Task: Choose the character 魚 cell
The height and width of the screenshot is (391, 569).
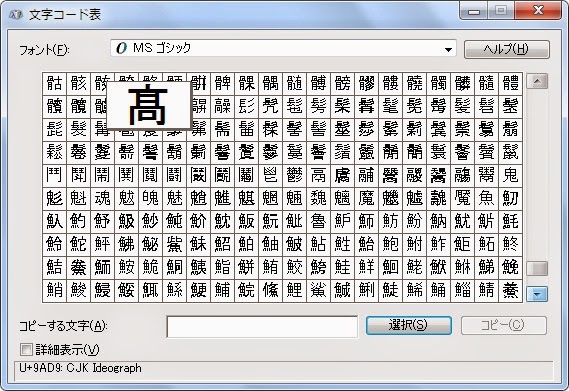Action: [487, 198]
